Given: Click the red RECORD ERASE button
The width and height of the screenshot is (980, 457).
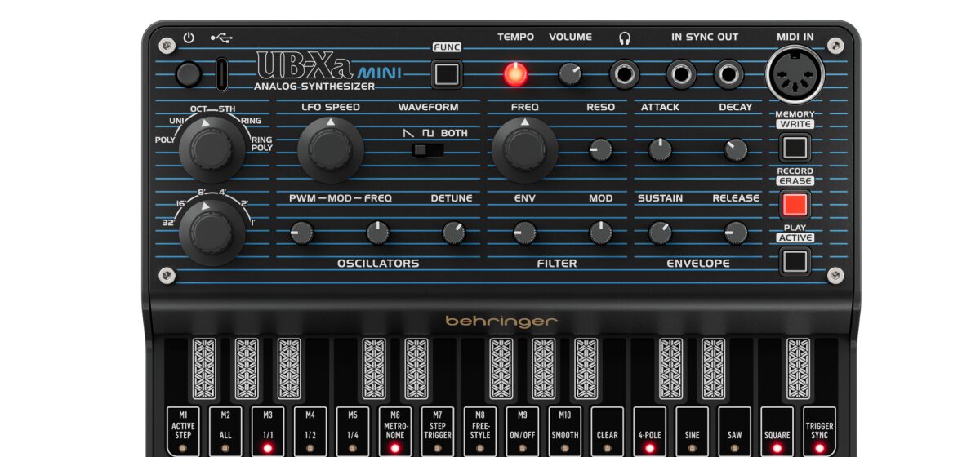Looking at the screenshot, I should click(795, 204).
